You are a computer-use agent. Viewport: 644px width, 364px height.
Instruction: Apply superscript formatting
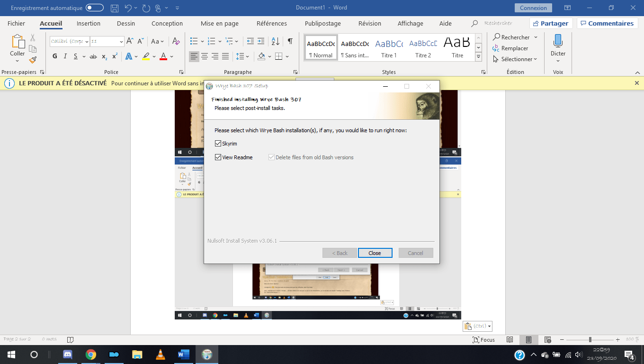115,56
